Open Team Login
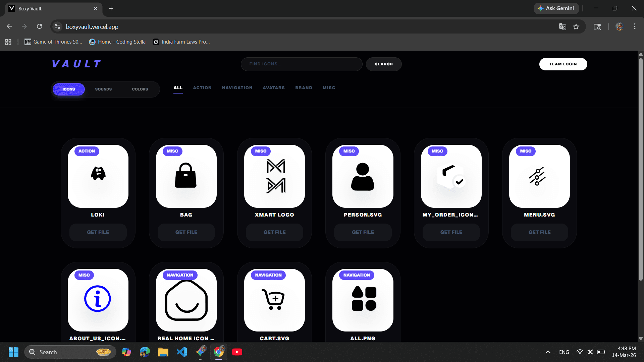The height and width of the screenshot is (362, 644). pos(563,64)
